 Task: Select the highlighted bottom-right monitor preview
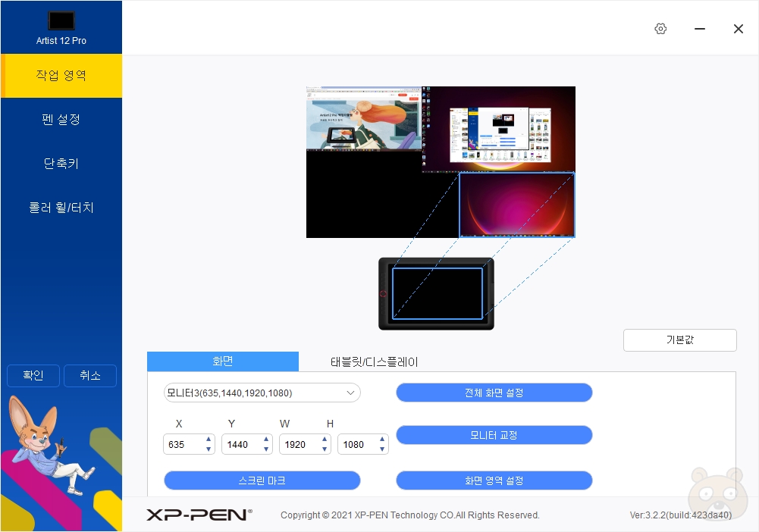[x=517, y=205]
